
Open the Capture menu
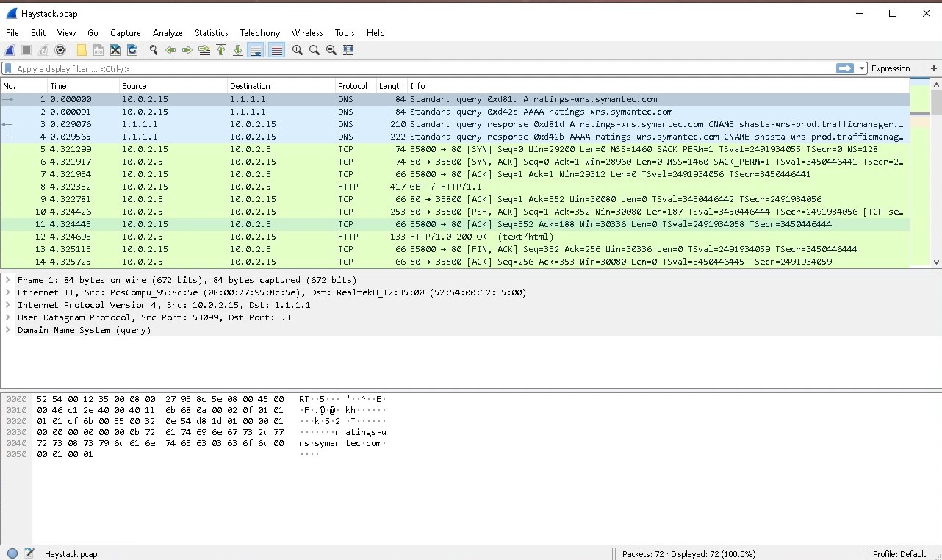[x=126, y=33]
